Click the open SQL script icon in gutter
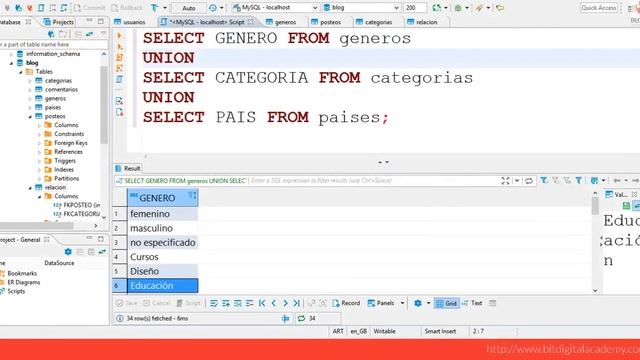This screenshot has height=360, width=640. coord(120,100)
